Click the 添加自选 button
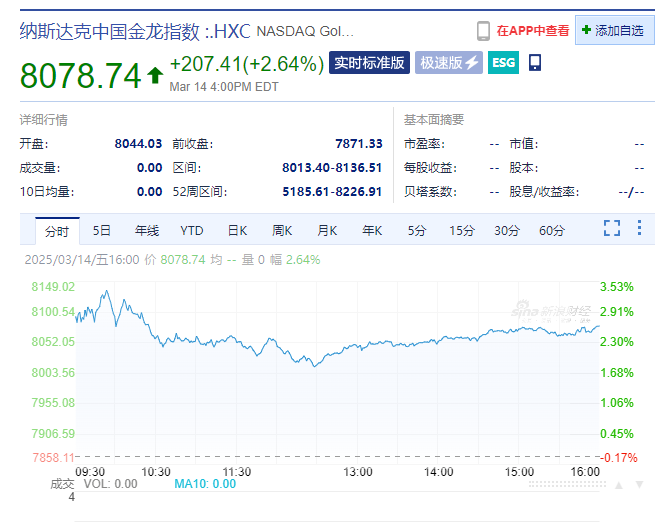 tap(614, 31)
